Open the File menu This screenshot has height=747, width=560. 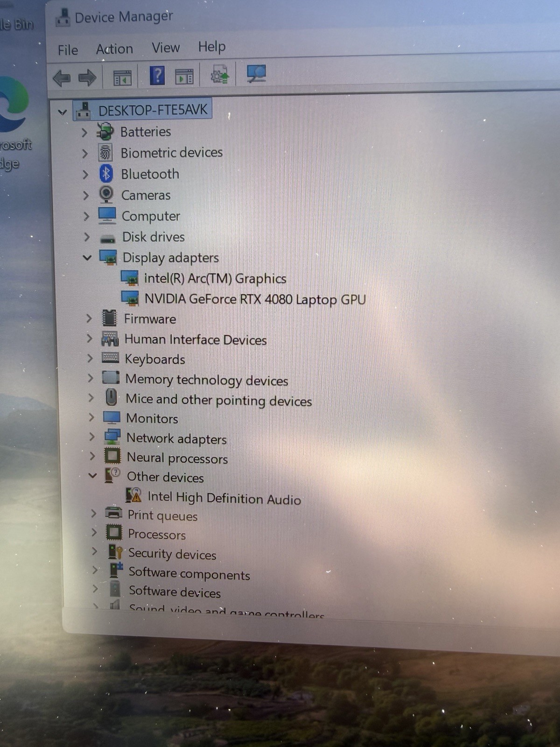click(x=68, y=50)
